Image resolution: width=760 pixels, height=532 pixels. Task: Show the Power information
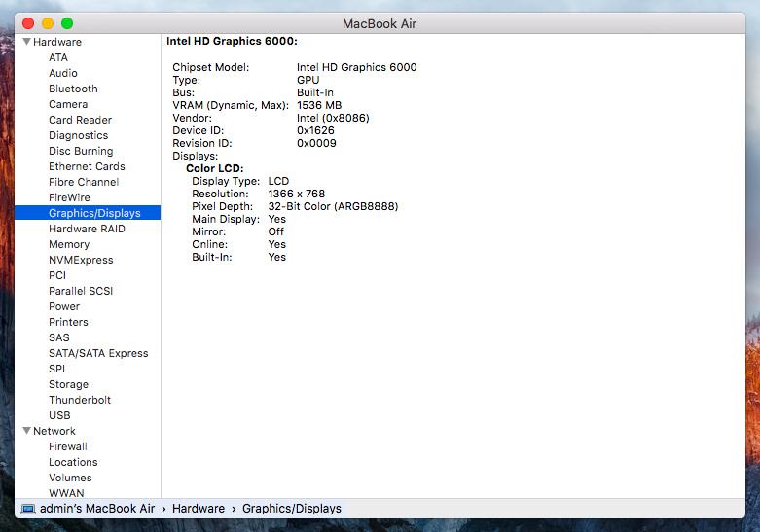pyautogui.click(x=64, y=306)
